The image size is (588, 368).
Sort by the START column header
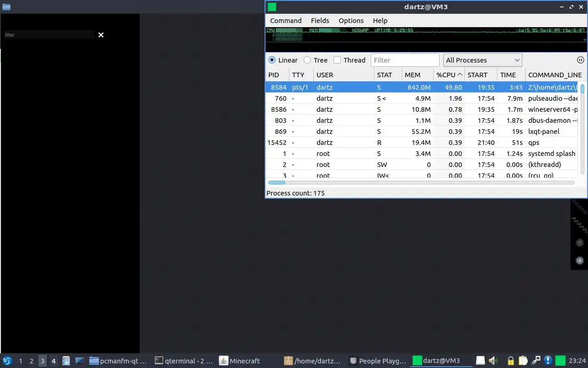point(481,75)
